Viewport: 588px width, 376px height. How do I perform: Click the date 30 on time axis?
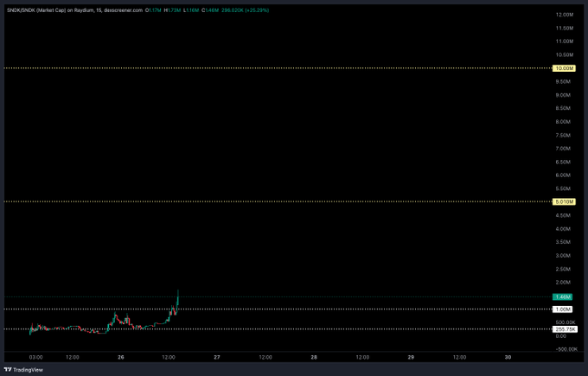pyautogui.click(x=508, y=357)
